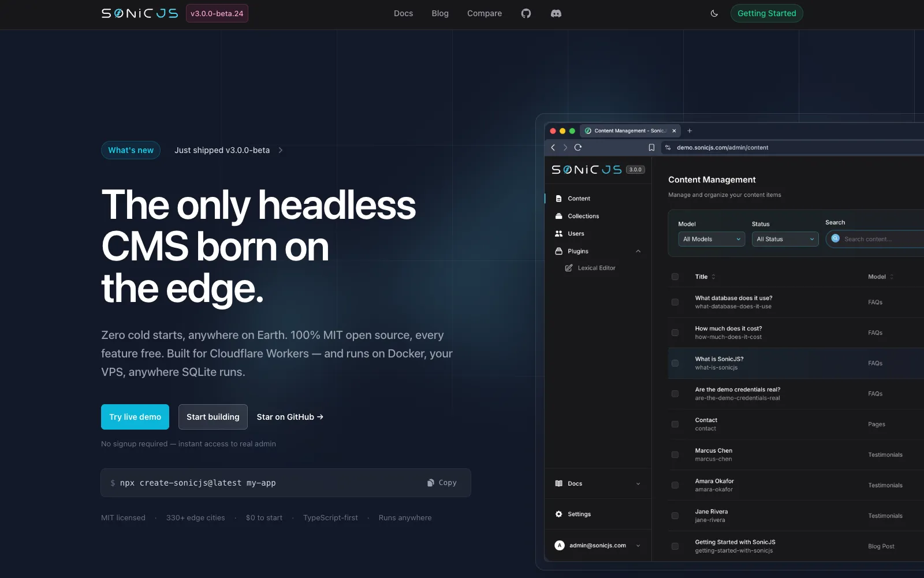Click the Users people icon in sidebar
Viewport: 924px width, 578px height.
coord(558,234)
